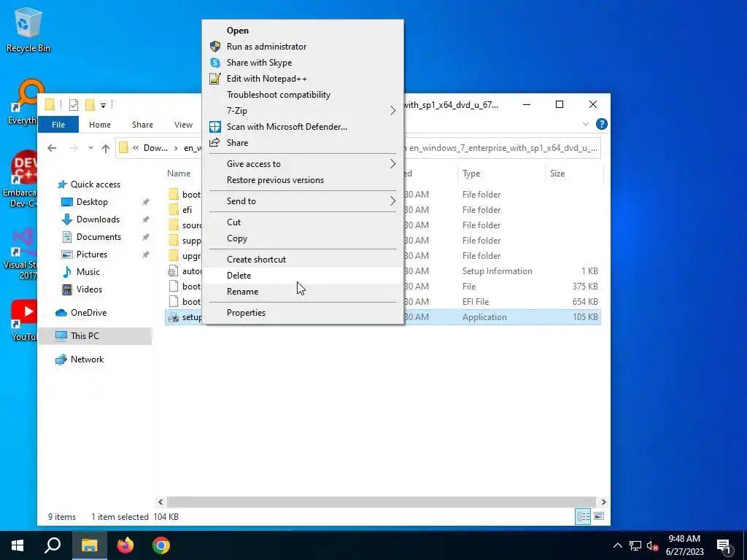Launch Firefox from the taskbar

[x=125, y=545]
